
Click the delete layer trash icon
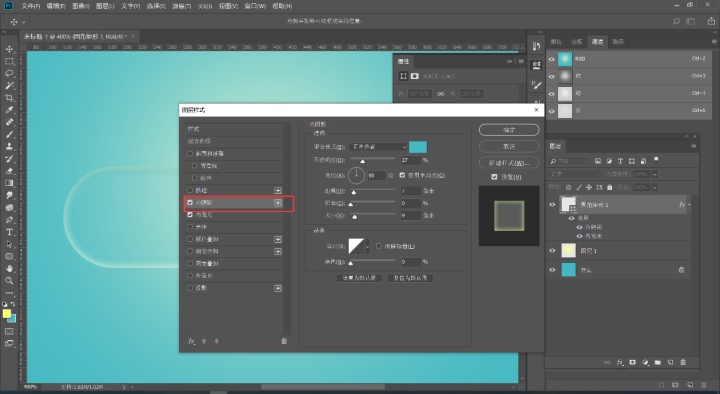683,362
